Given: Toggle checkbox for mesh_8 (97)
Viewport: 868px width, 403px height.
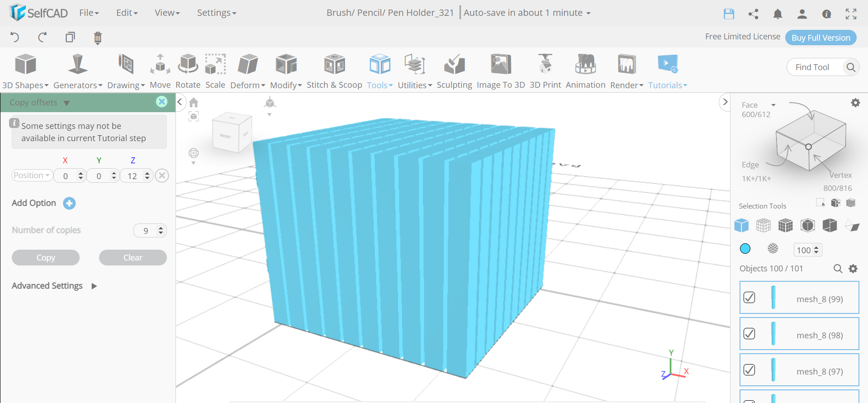Looking at the screenshot, I should pos(749,370).
